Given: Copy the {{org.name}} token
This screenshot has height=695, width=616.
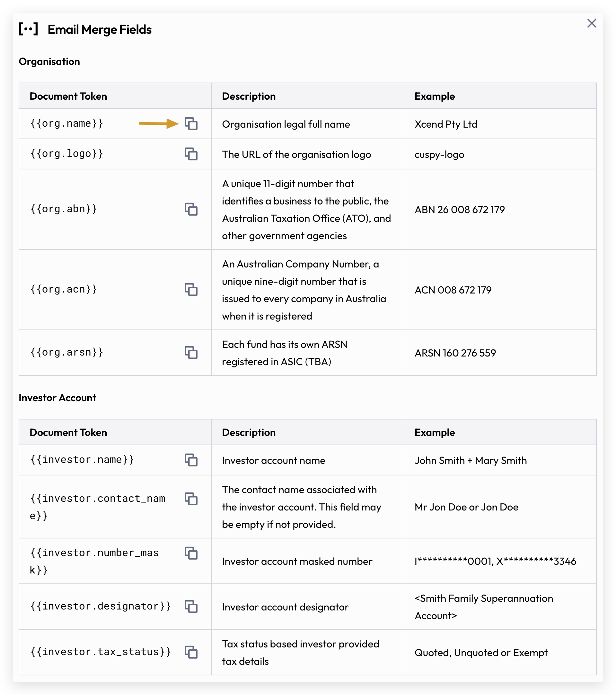Looking at the screenshot, I should [x=191, y=123].
